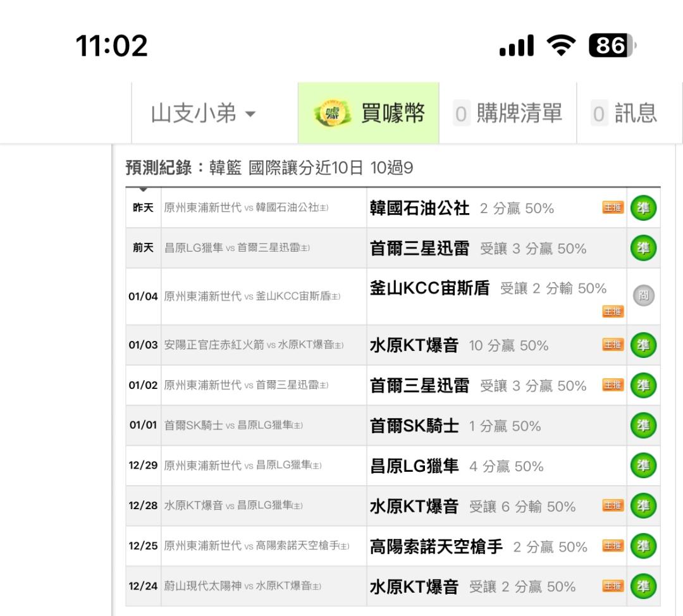Click the 12/29 date cell
This screenshot has width=683, height=616.
[144, 465]
